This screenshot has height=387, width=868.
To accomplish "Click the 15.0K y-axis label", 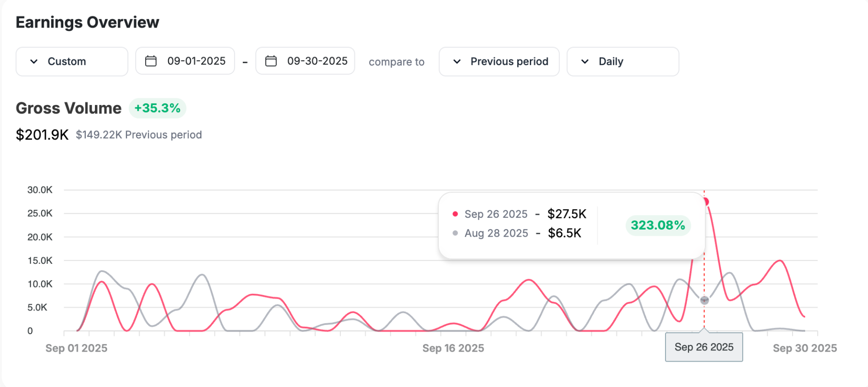I will (40, 260).
